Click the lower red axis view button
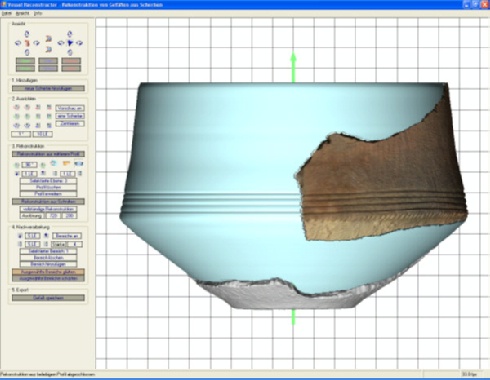Image resolution: width=490 pixels, height=380 pixels. 71,68
